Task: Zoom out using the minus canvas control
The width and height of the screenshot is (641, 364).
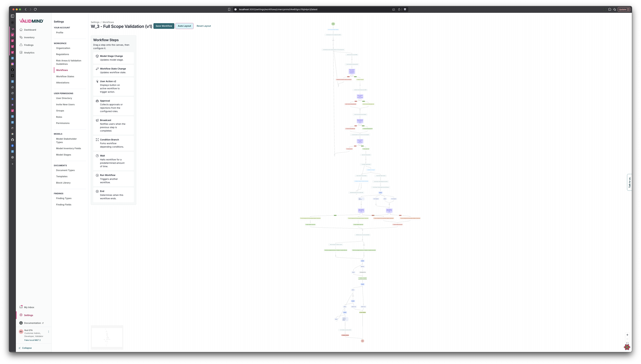Action: point(628,339)
